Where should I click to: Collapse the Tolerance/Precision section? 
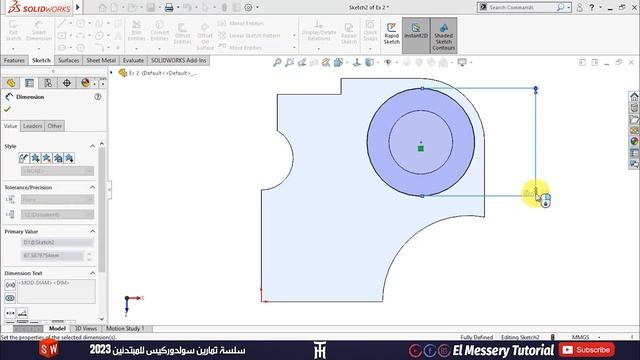click(93, 187)
